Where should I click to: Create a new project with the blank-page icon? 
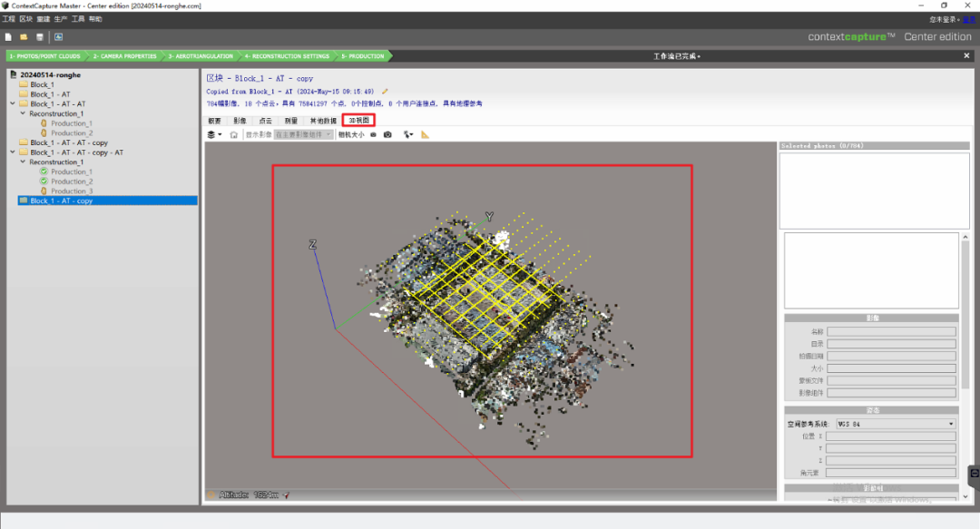point(8,37)
